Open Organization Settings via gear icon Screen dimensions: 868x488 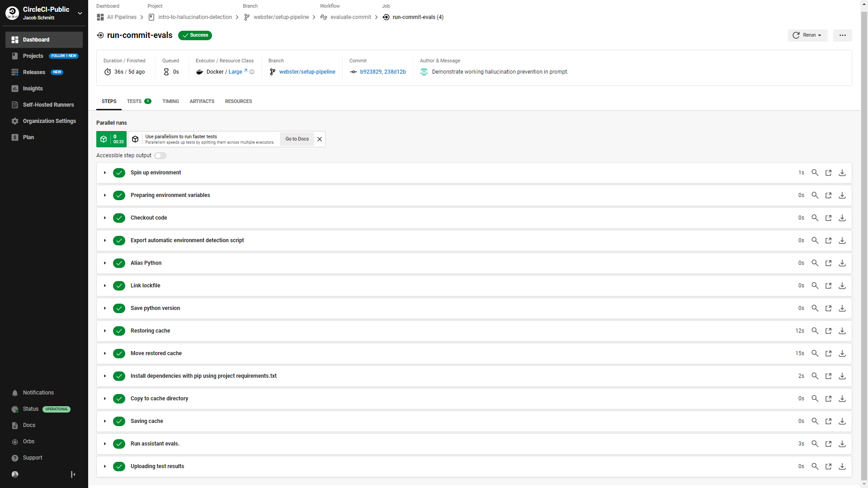point(15,121)
